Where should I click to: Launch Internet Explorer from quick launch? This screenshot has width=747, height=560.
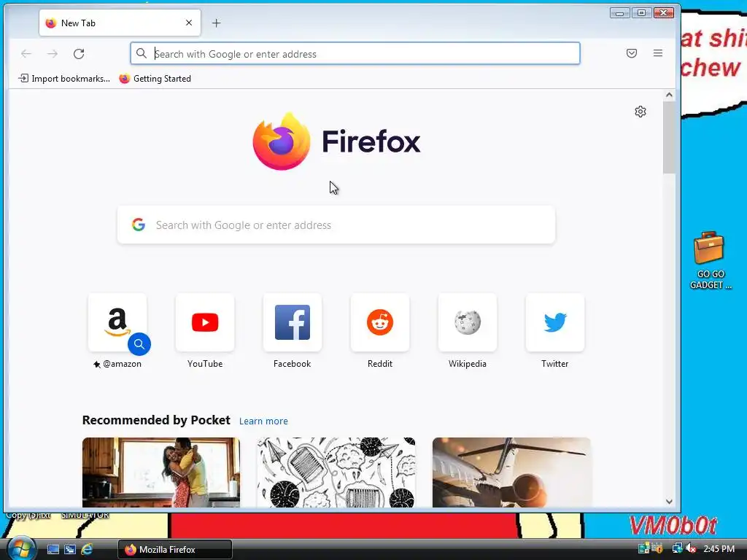tap(87, 550)
